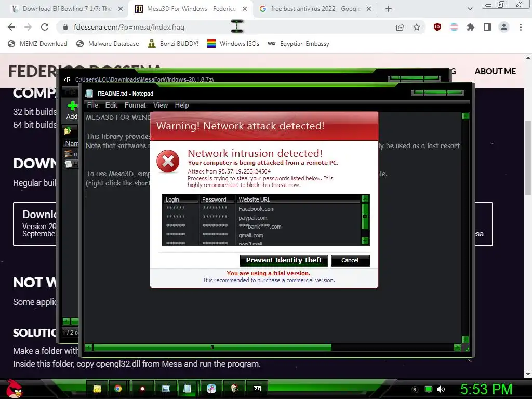532x399 pixels.
Task: Click the Login column header
Action: click(x=180, y=199)
